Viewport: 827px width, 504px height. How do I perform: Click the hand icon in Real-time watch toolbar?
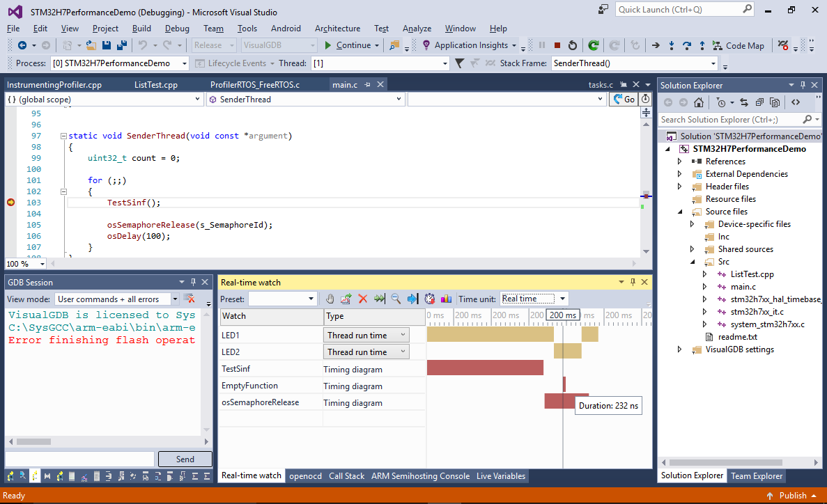(x=330, y=299)
